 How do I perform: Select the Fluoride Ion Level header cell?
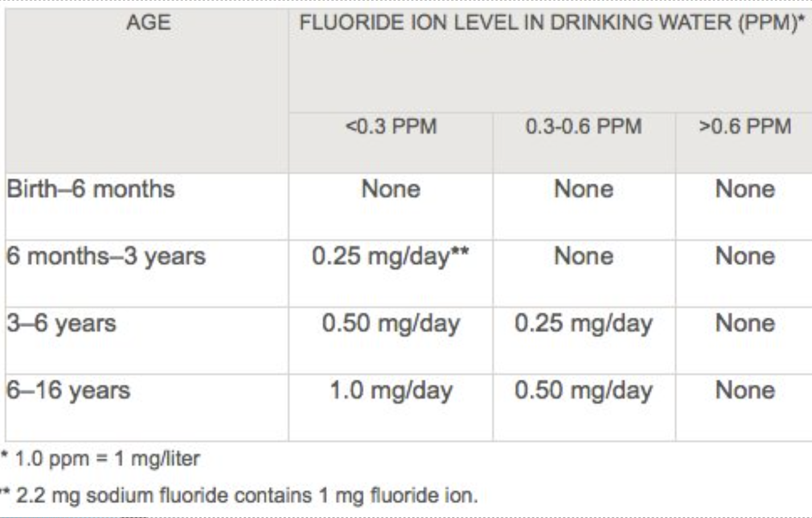551,23
